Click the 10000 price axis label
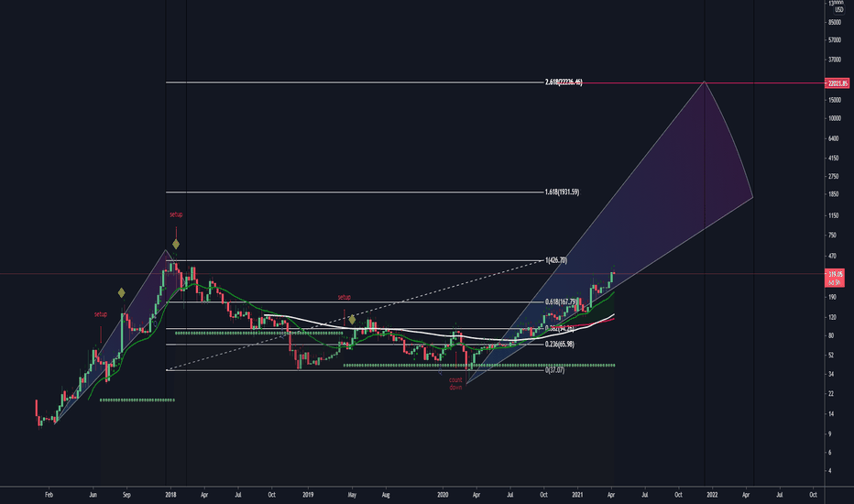 click(835, 119)
